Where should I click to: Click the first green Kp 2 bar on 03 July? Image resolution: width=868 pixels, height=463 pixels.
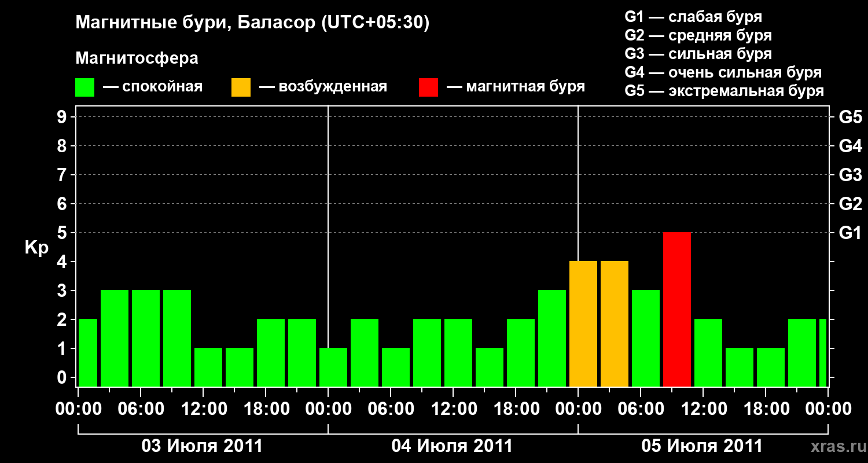[88, 353]
